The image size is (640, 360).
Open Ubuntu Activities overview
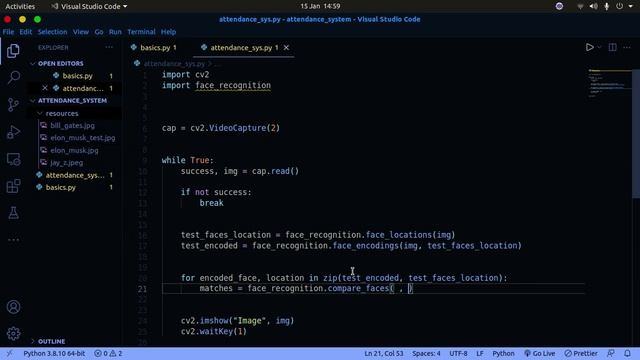(20, 7)
